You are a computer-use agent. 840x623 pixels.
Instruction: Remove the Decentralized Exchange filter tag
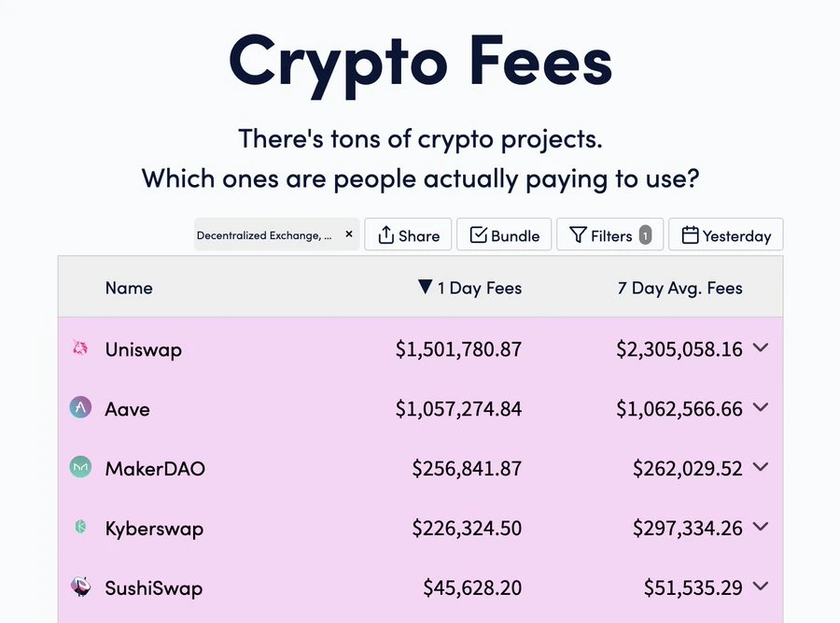coord(349,234)
